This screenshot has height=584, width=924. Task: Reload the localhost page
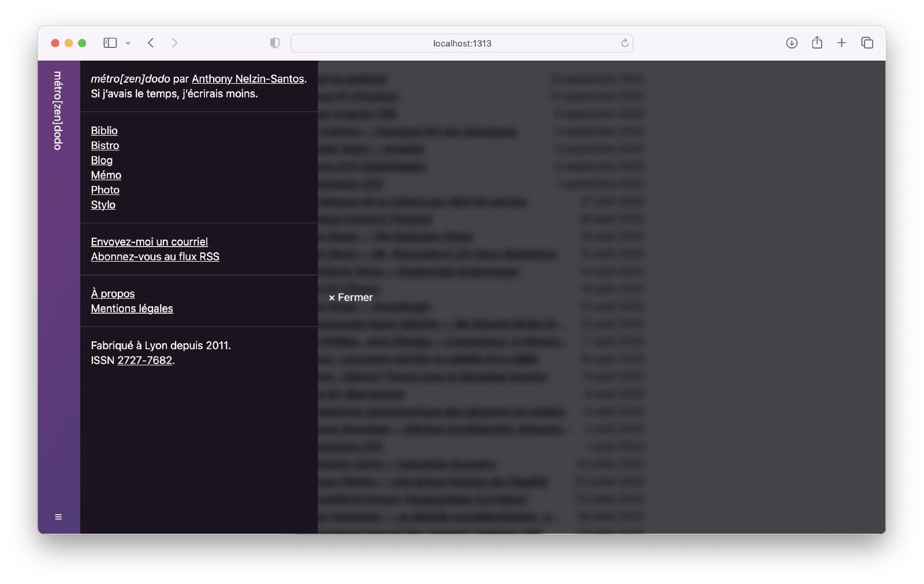[x=624, y=43]
